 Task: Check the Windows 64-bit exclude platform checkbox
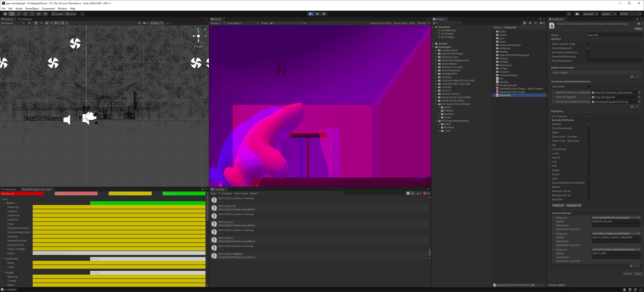tap(589, 195)
